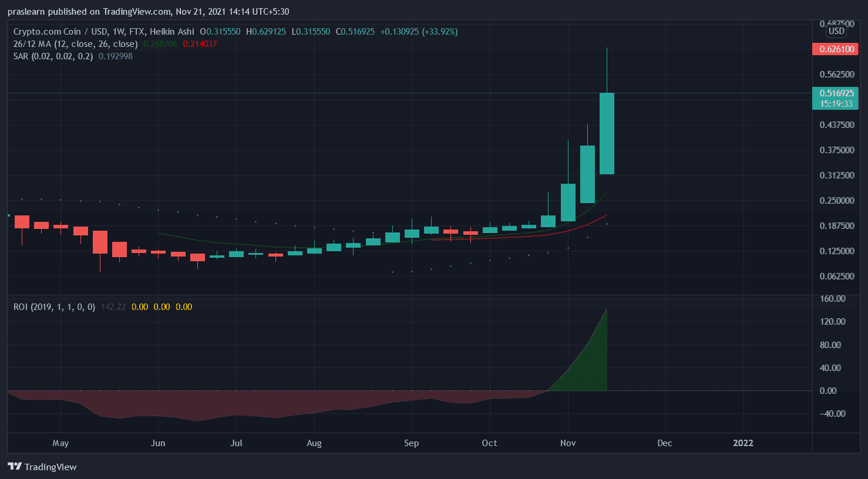Click the red MA value 0.214037
Image resolution: width=868 pixels, height=479 pixels.
[200, 44]
